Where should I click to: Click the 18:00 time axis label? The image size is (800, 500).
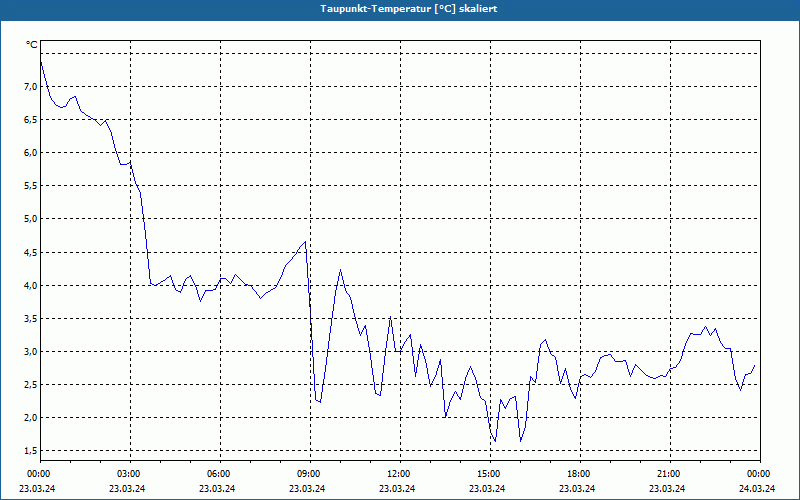pyautogui.click(x=580, y=474)
